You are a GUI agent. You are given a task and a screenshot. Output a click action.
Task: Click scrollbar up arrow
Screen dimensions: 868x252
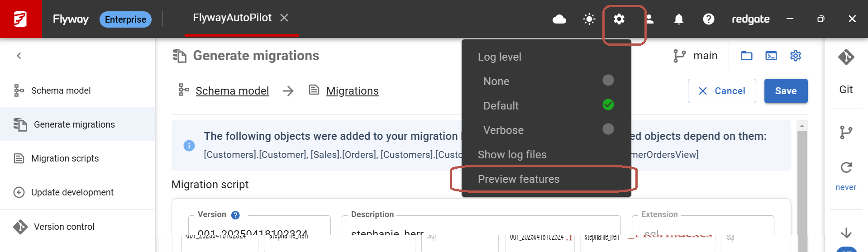click(x=802, y=126)
